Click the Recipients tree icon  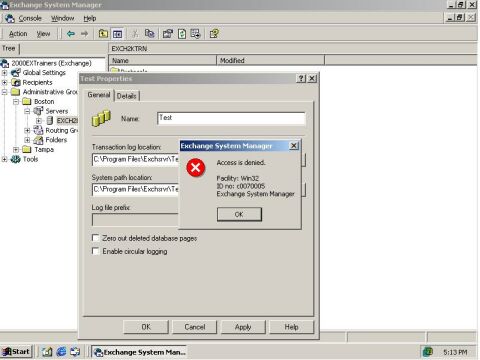tap(16, 82)
